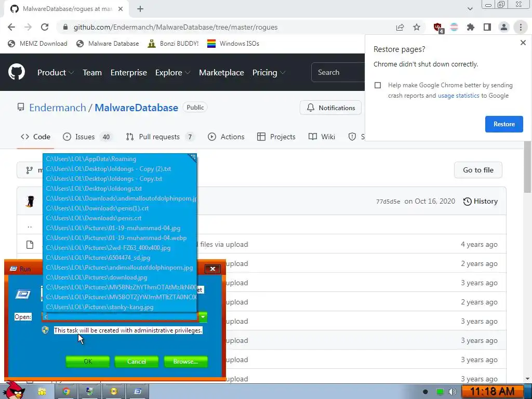This screenshot has width=532, height=399.
Task: Open the Endermanch owner link
Action: [58, 108]
